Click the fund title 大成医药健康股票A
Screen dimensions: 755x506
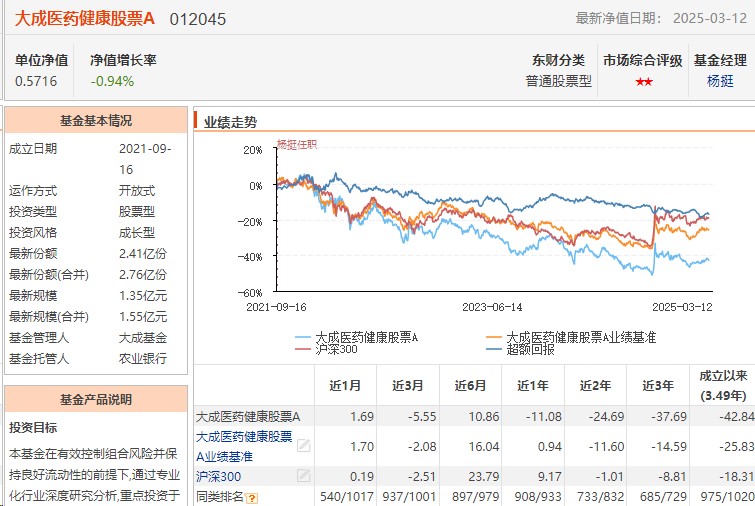coord(85,19)
